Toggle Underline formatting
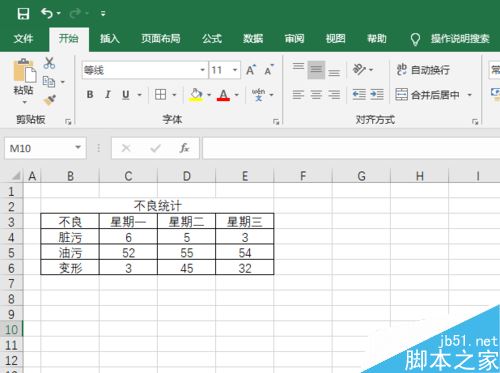Viewport: 500px width, 373px height. click(126, 95)
